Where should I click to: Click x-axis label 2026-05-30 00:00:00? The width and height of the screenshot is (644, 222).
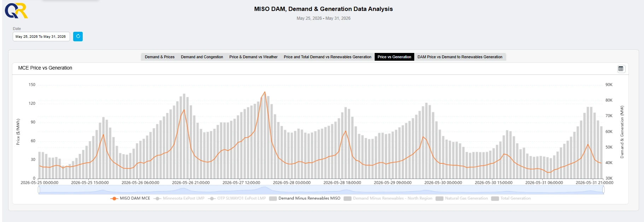point(443,183)
